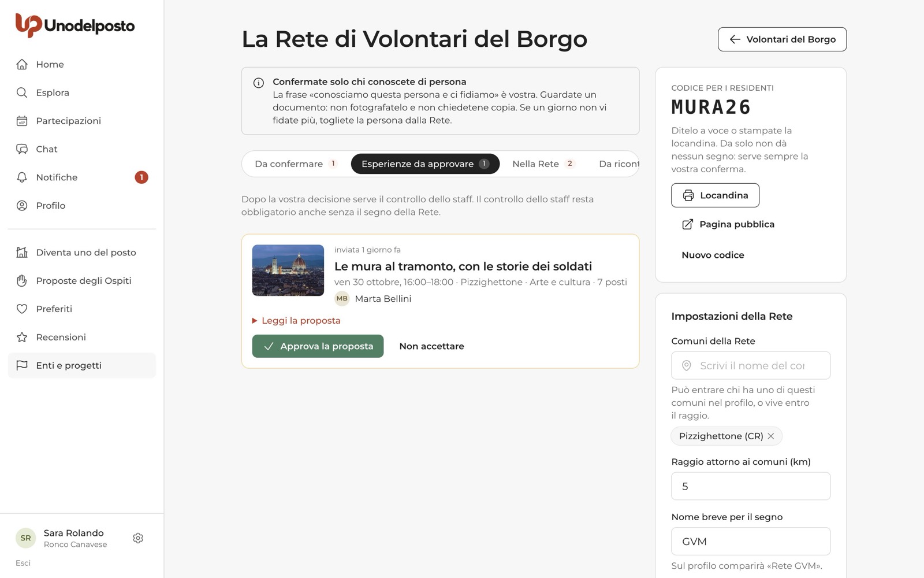Open Home via its house icon
This screenshot has width=924, height=578.
click(22, 64)
